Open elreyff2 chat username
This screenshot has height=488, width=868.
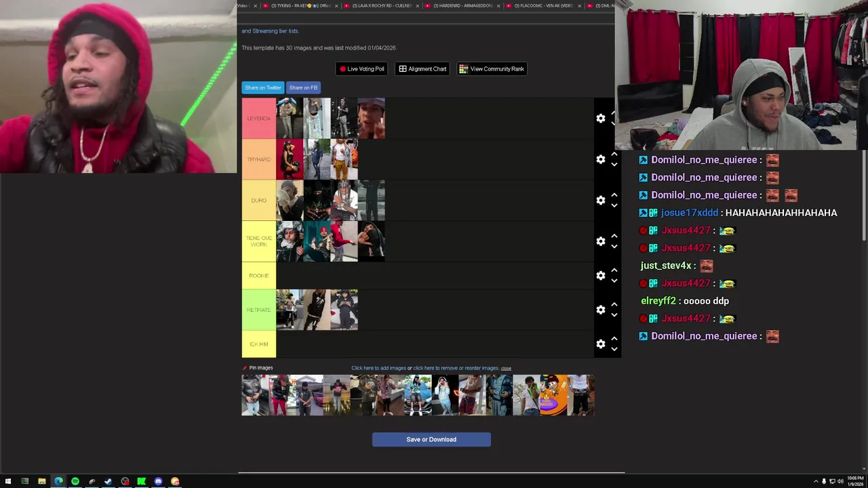(658, 301)
